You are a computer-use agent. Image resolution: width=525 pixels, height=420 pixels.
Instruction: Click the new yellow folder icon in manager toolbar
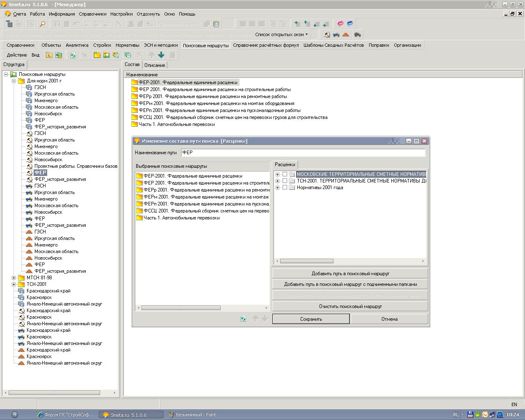point(97,55)
